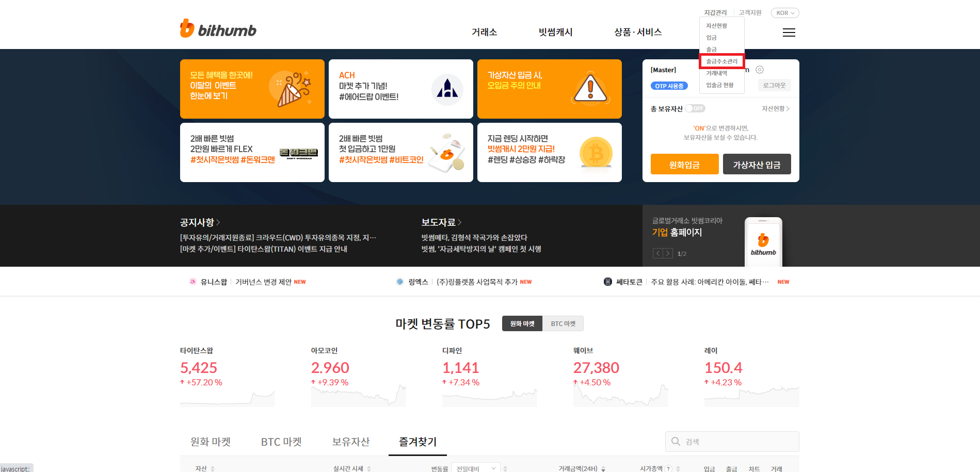Open (주)링플랫폼 사업목적 추가 news
Viewport: 980px width, 472px height.
477,282
